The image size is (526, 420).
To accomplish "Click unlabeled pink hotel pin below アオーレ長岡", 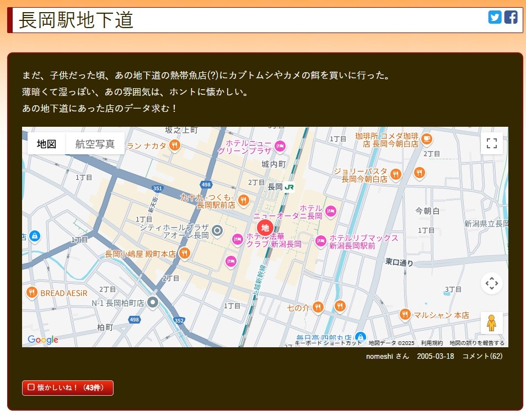I will [x=231, y=261].
